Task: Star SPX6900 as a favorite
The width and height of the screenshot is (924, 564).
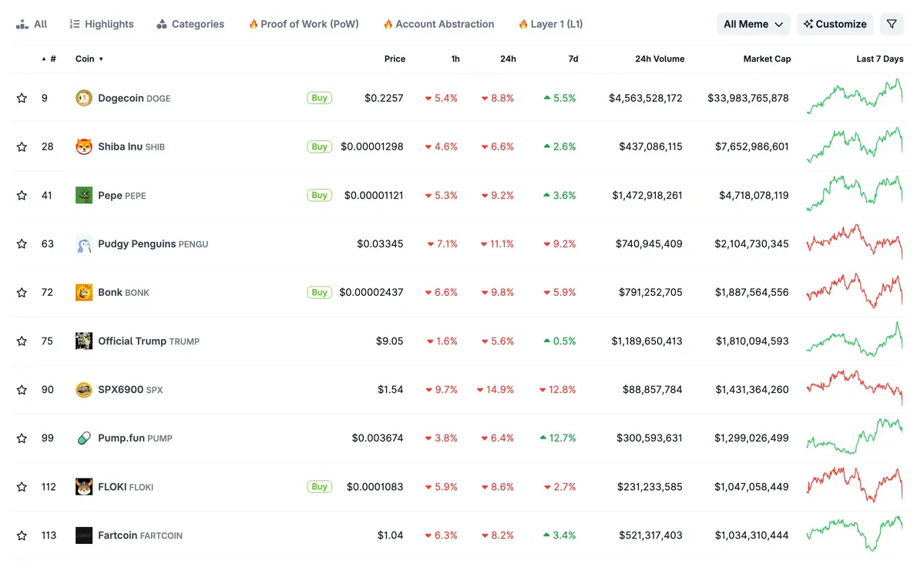Action: [x=22, y=389]
